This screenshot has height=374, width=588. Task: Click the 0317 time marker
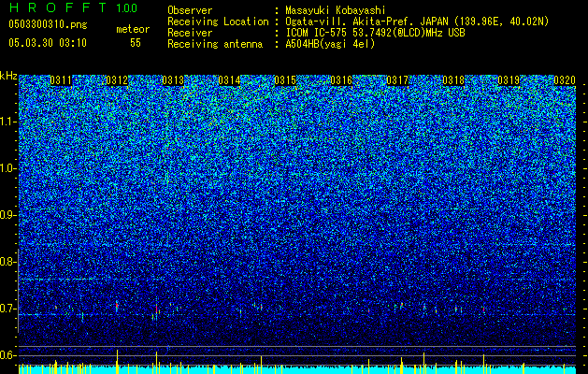pos(397,80)
